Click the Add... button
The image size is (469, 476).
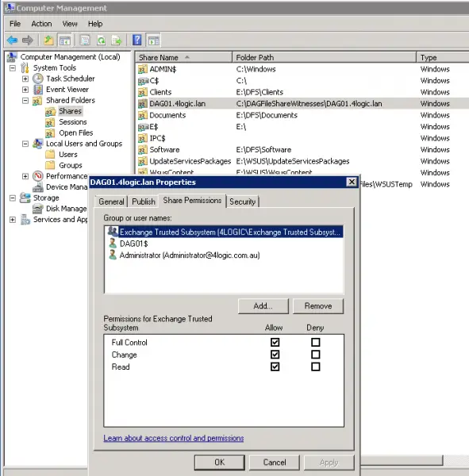pyautogui.click(x=263, y=306)
